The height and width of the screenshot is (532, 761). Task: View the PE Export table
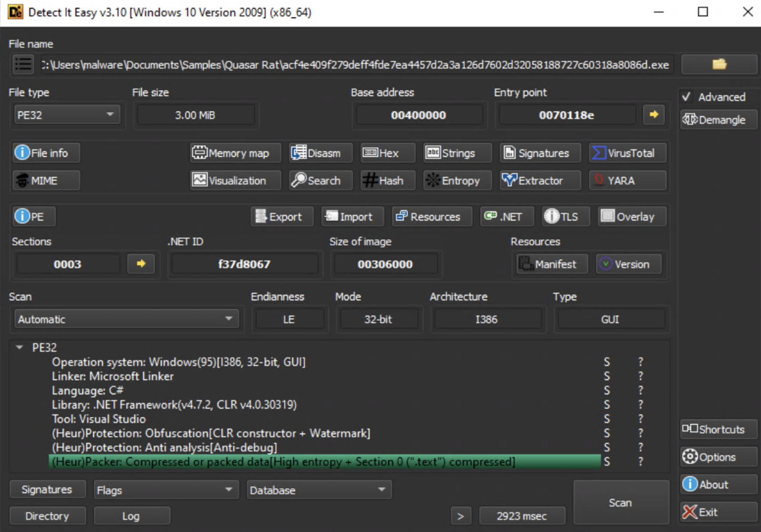(x=282, y=217)
